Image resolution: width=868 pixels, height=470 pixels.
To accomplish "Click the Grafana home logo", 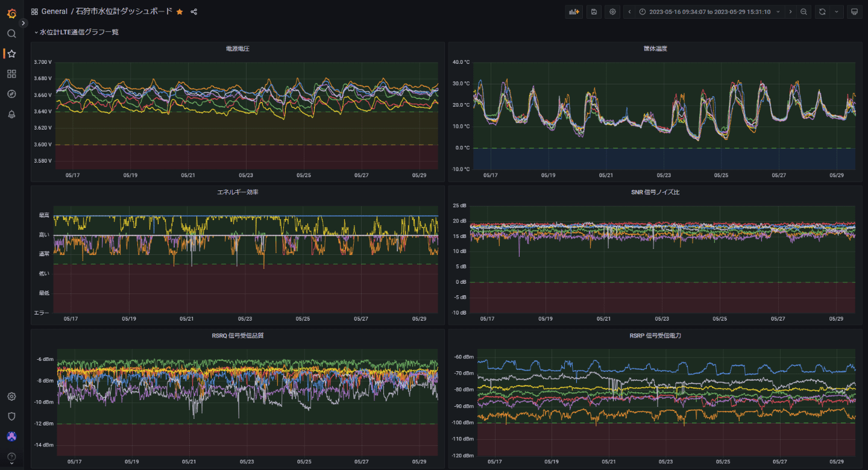I will coord(11,13).
